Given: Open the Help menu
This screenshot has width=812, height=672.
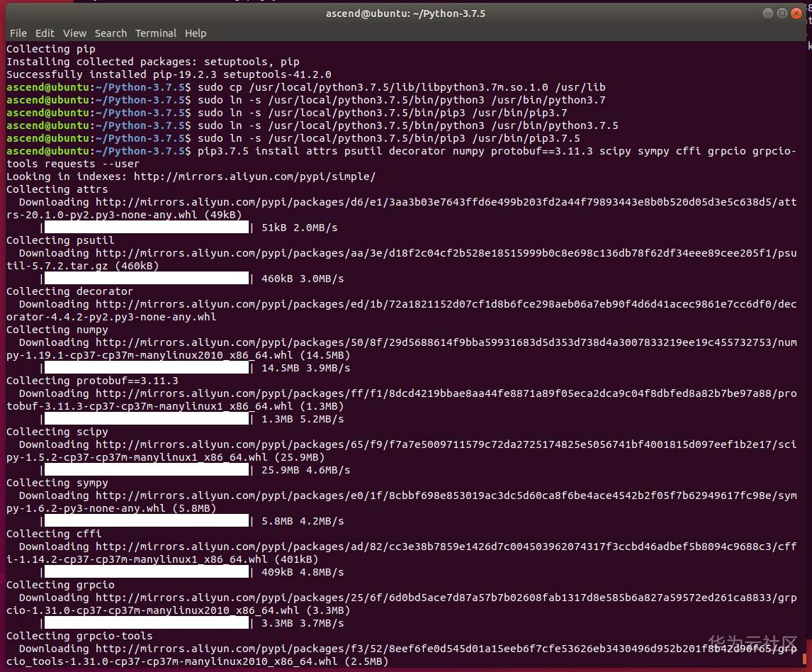Looking at the screenshot, I should (x=196, y=33).
